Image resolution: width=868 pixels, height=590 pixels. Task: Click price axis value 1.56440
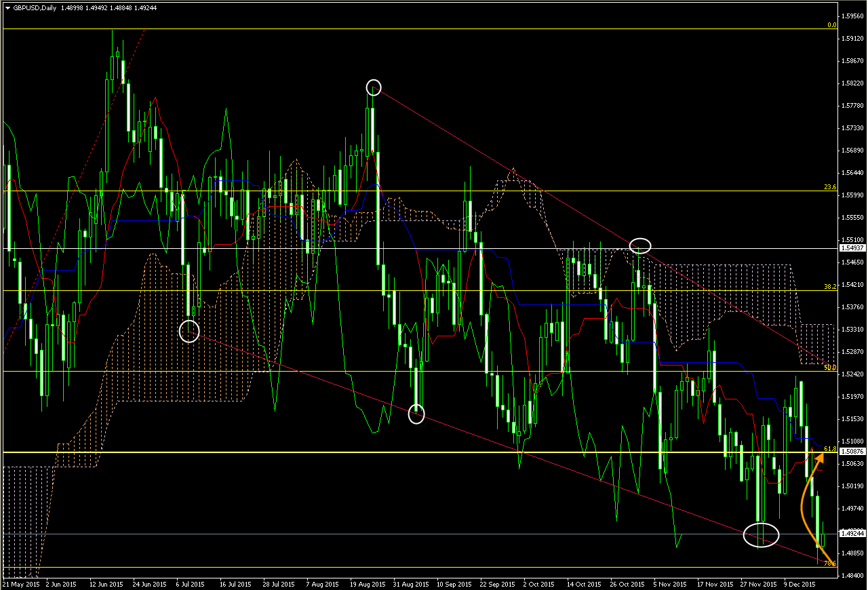852,172
